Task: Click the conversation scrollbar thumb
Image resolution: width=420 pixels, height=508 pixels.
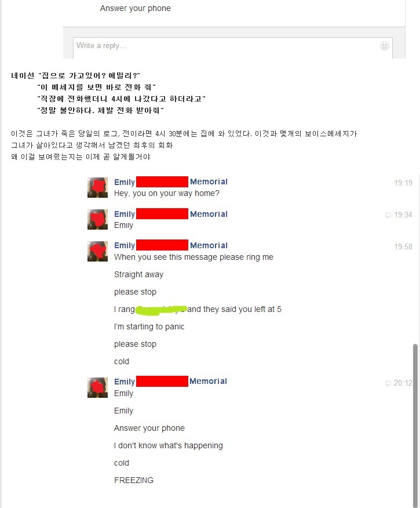Action: [415, 424]
